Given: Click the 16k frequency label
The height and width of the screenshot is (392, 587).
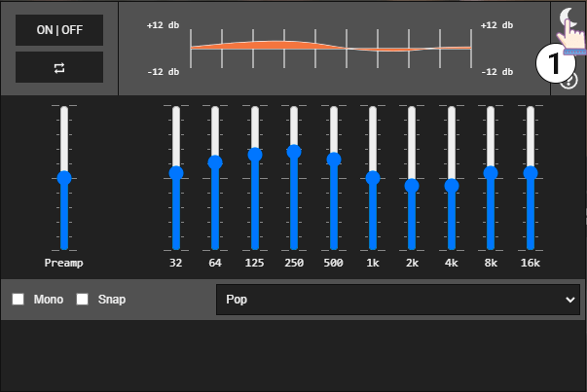Looking at the screenshot, I should pyautogui.click(x=531, y=263).
